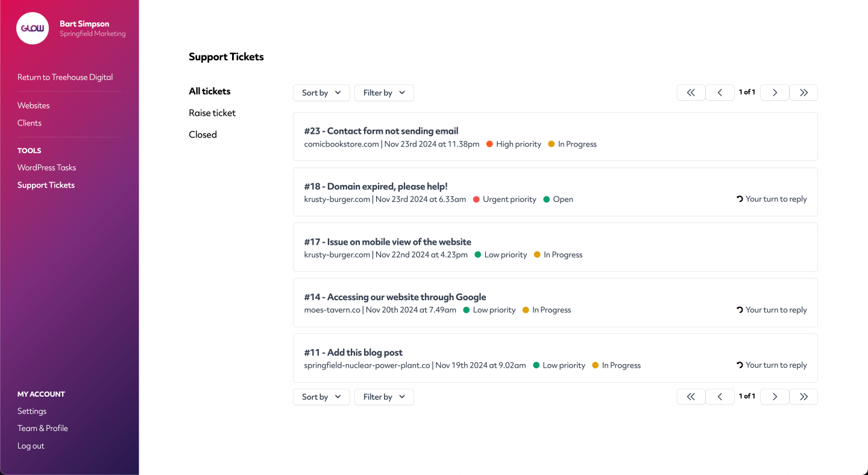Open ticket #14 Accessing our website through Google
The width and height of the screenshot is (868, 475).
point(555,303)
